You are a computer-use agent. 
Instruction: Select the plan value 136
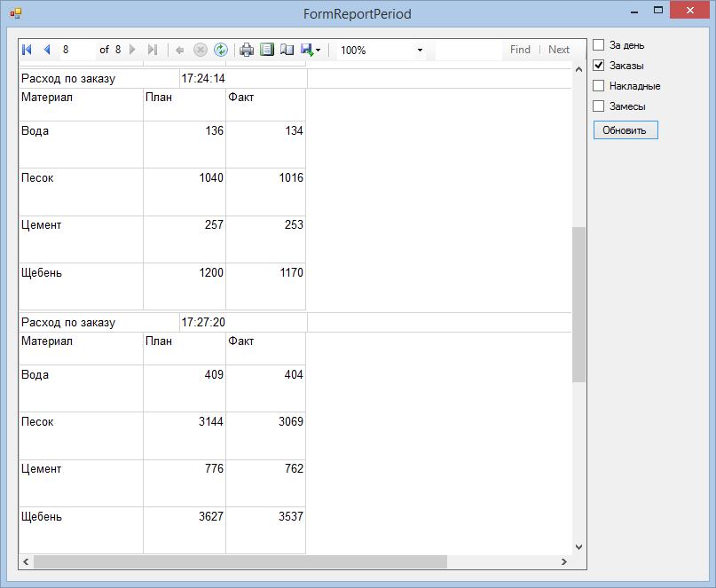coord(214,130)
